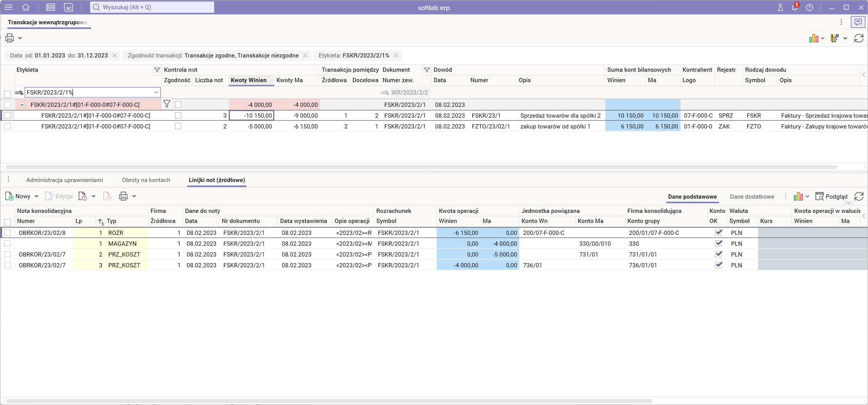This screenshot has width=868, height=405.
Task: Expand the Etykieta filter dropdown
Action: click(156, 93)
